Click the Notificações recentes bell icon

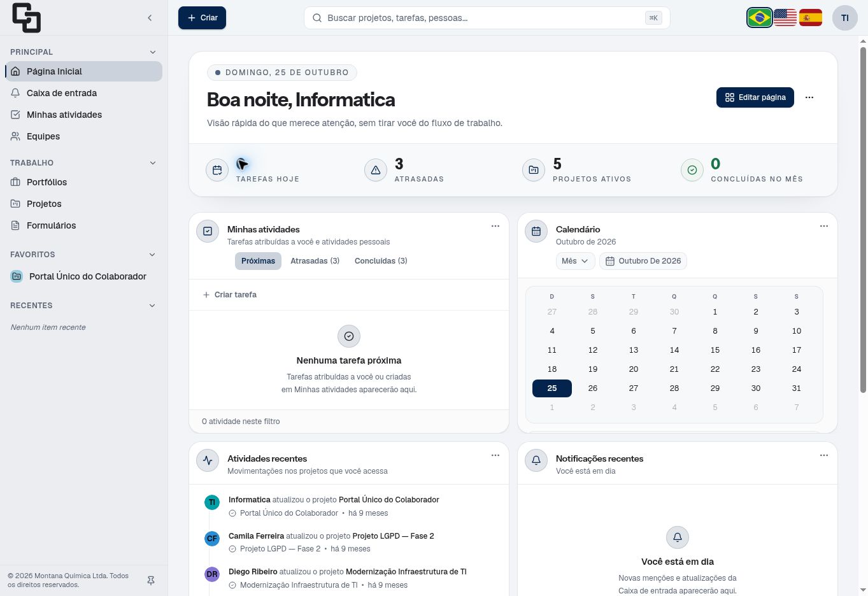pyautogui.click(x=536, y=460)
